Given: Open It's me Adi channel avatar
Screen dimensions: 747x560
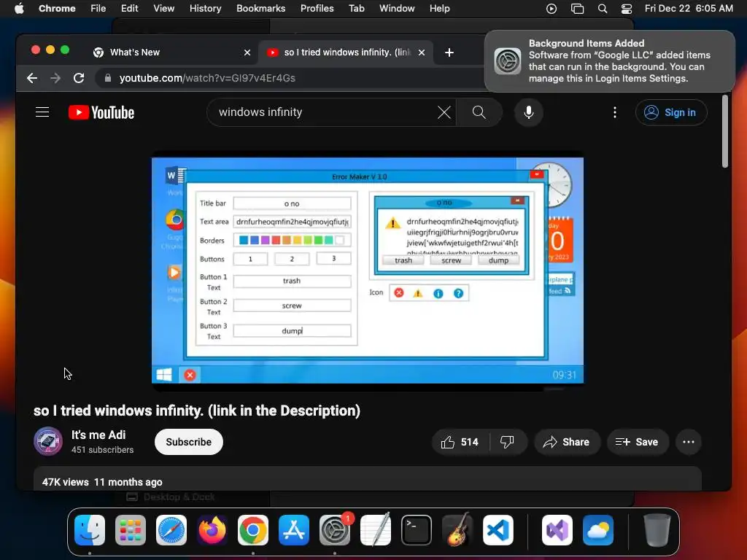Looking at the screenshot, I should pos(48,441).
